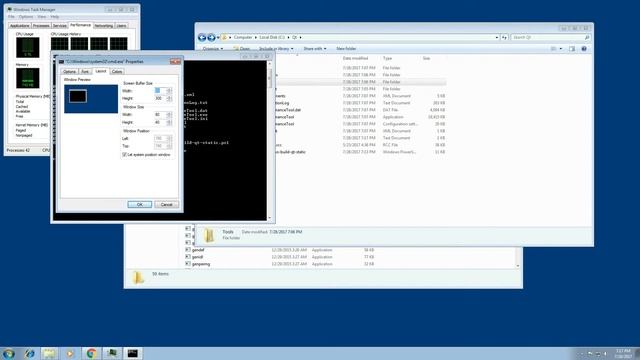Select the 'genidl' application file
The height and width of the screenshot is (360, 640).
tap(198, 257)
